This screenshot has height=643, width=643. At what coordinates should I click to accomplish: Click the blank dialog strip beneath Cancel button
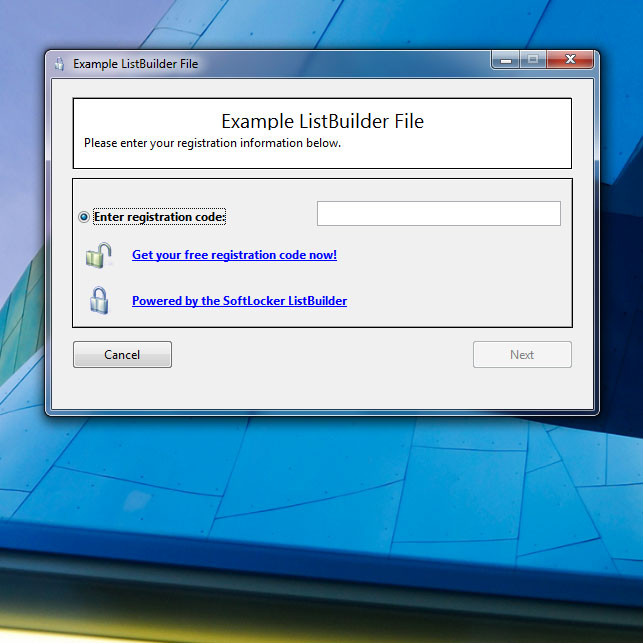(x=122, y=388)
